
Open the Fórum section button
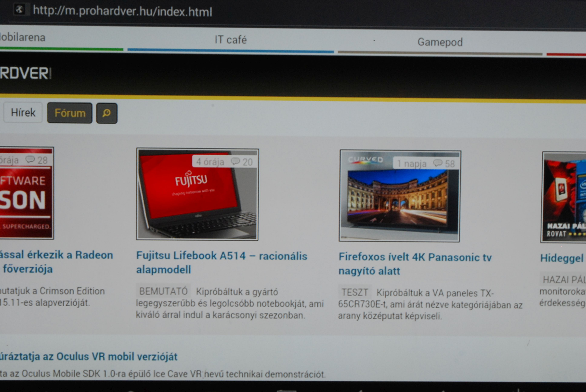[x=70, y=113]
